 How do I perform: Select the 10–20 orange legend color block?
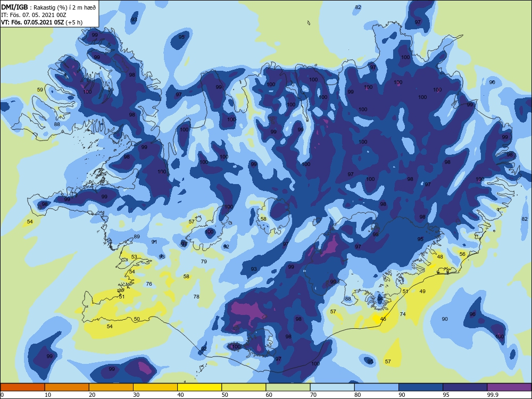[67, 387]
